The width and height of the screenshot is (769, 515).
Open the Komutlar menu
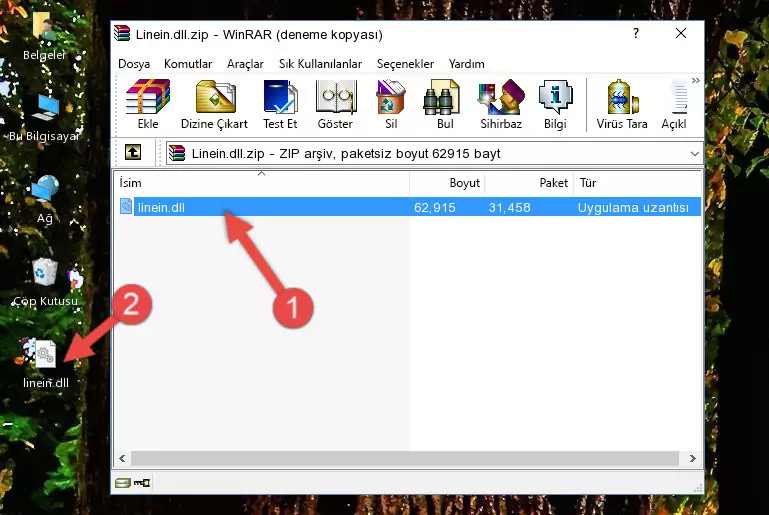(x=188, y=64)
